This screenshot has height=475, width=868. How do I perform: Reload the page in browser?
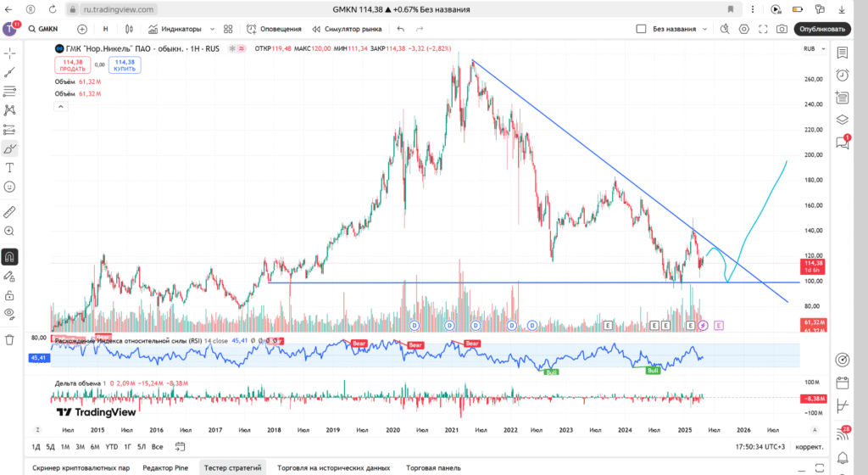[53, 9]
